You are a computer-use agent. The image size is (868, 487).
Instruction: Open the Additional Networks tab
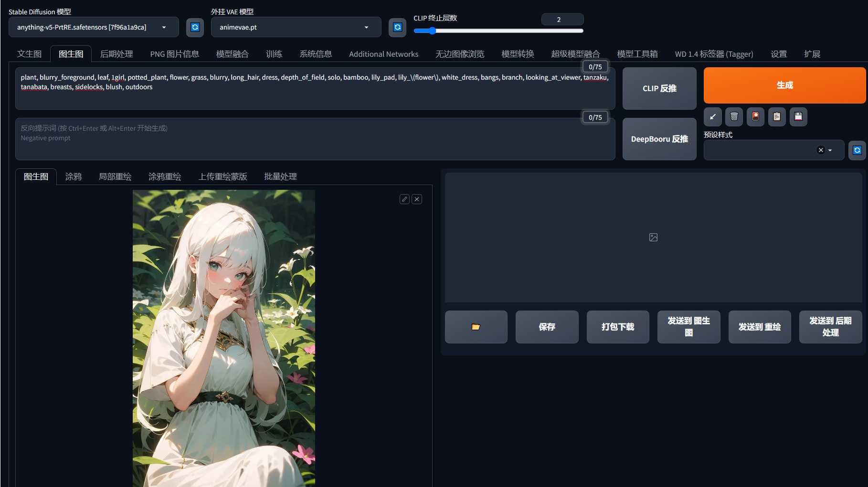383,54
